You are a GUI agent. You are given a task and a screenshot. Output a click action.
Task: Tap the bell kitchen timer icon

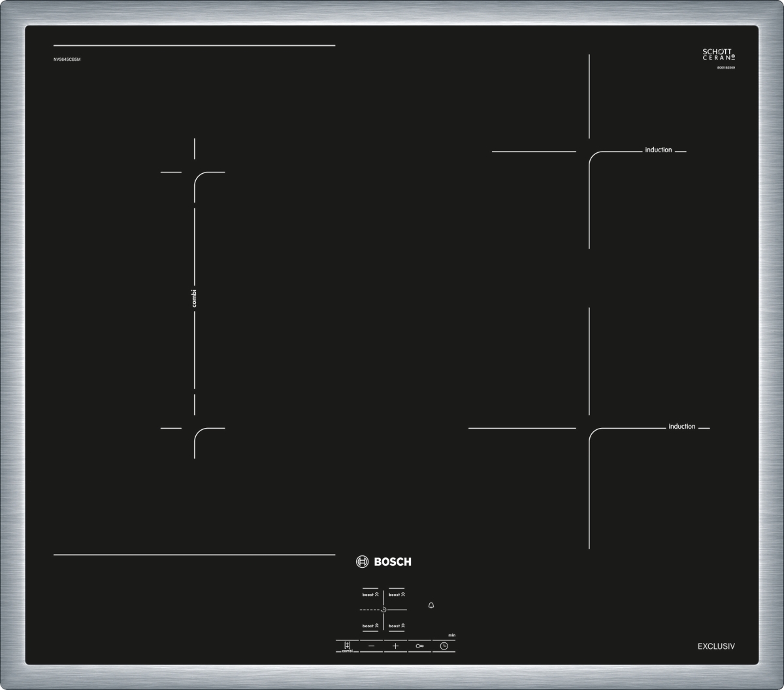point(431,606)
